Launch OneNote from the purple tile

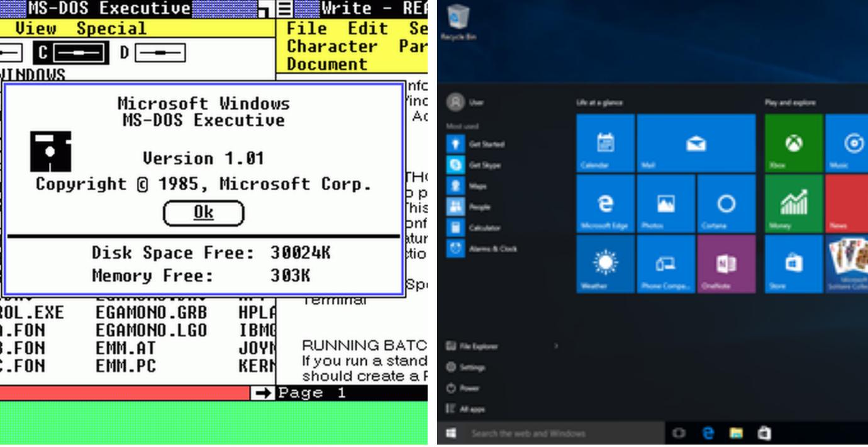tap(726, 264)
